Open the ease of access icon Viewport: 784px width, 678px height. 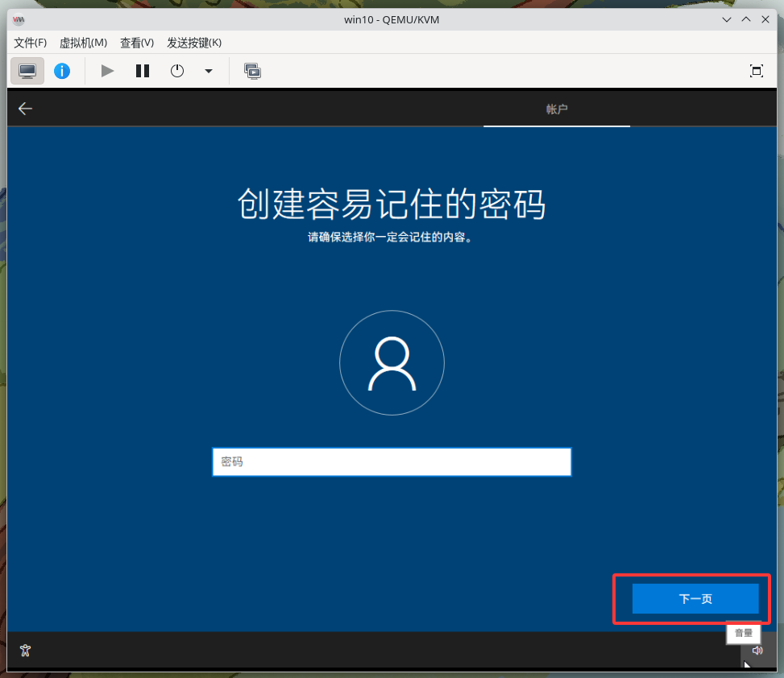[x=25, y=650]
